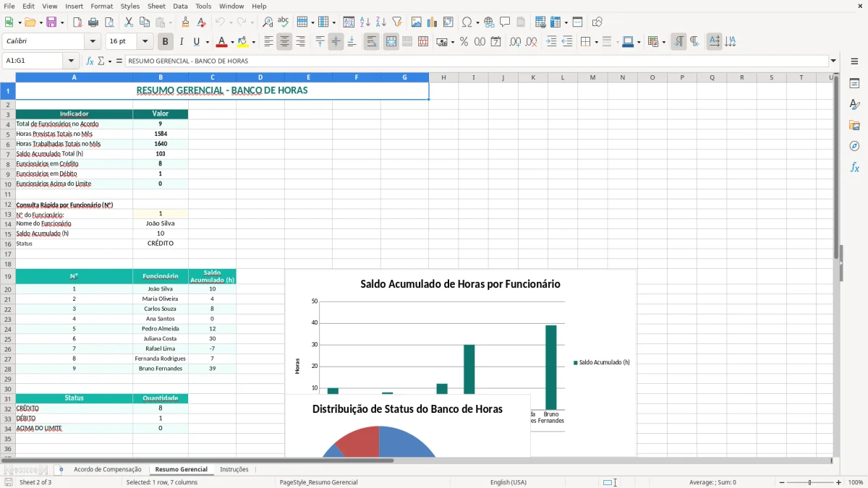Viewport: 868px width, 488px height.
Task: Open the File menu
Action: coord(9,6)
